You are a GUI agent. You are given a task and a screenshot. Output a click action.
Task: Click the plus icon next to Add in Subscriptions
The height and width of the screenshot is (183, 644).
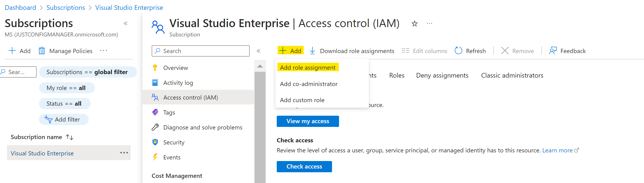pos(12,50)
